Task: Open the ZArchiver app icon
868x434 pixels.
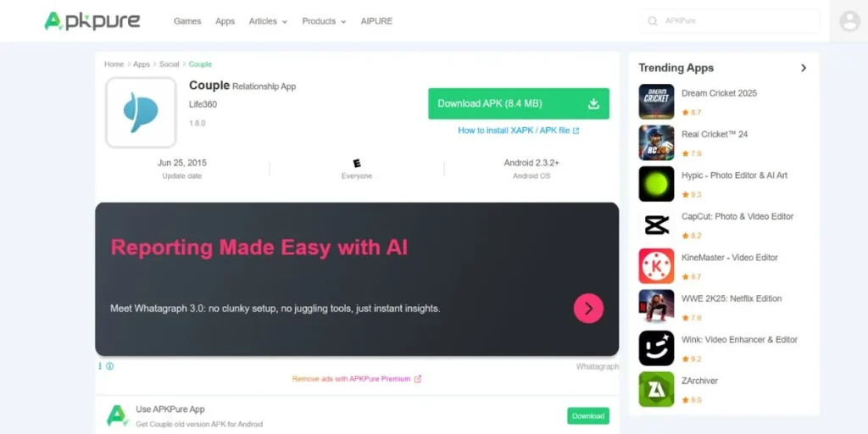Action: coord(656,389)
